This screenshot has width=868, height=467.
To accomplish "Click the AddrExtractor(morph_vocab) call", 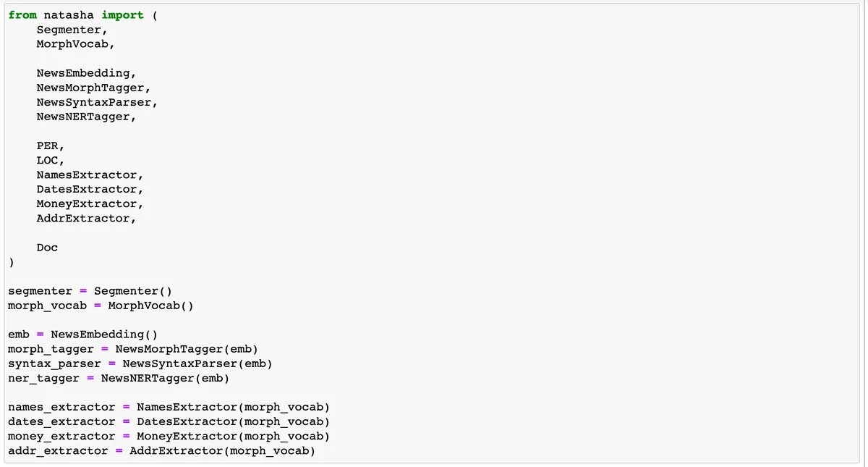I will (x=222, y=450).
